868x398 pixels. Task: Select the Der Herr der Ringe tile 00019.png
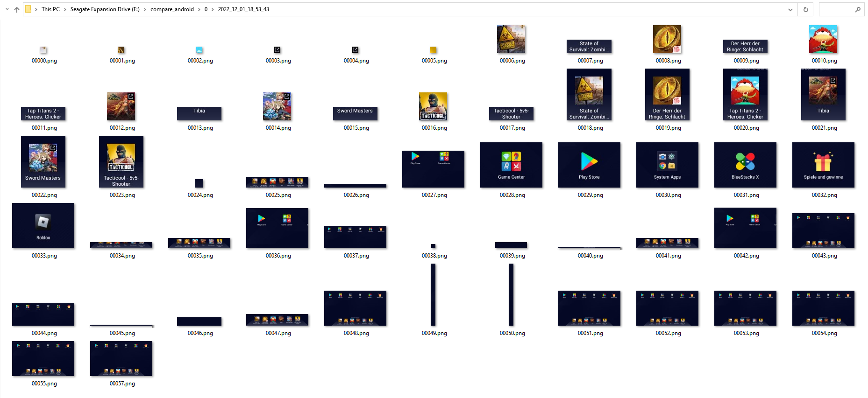pos(667,95)
